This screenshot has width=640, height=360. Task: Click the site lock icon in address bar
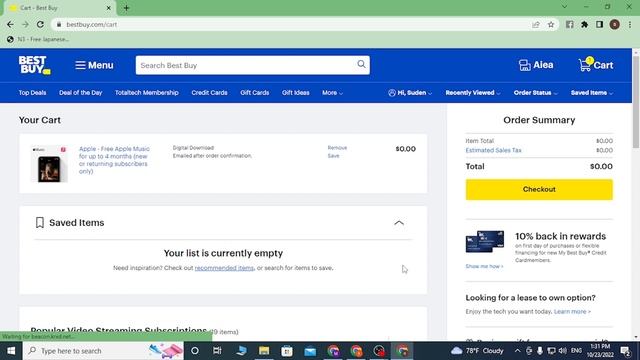tap(59, 24)
